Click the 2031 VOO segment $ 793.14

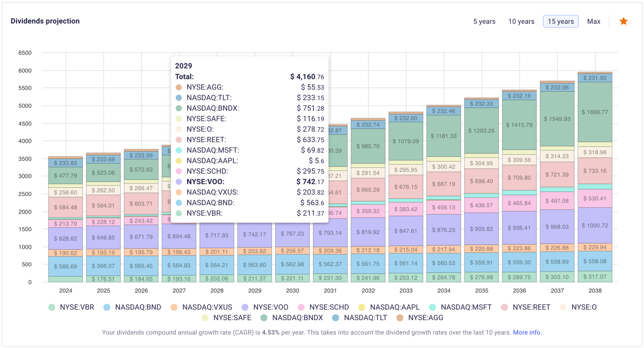click(x=330, y=233)
